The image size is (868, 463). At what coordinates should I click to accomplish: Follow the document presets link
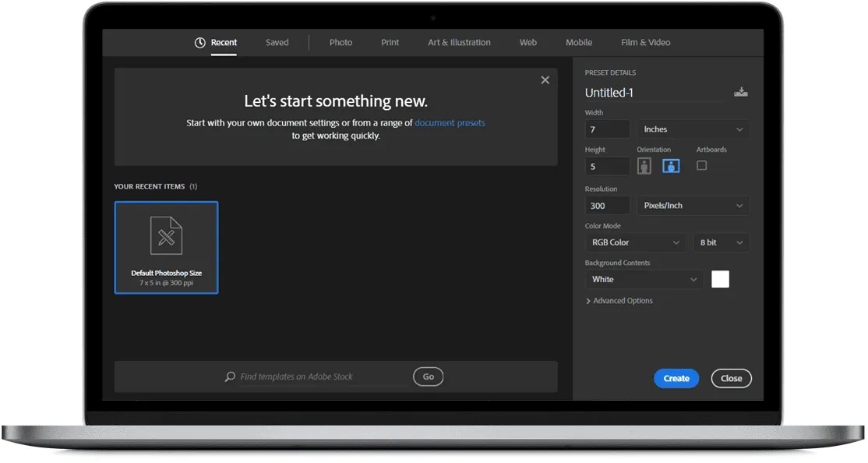[450, 123]
